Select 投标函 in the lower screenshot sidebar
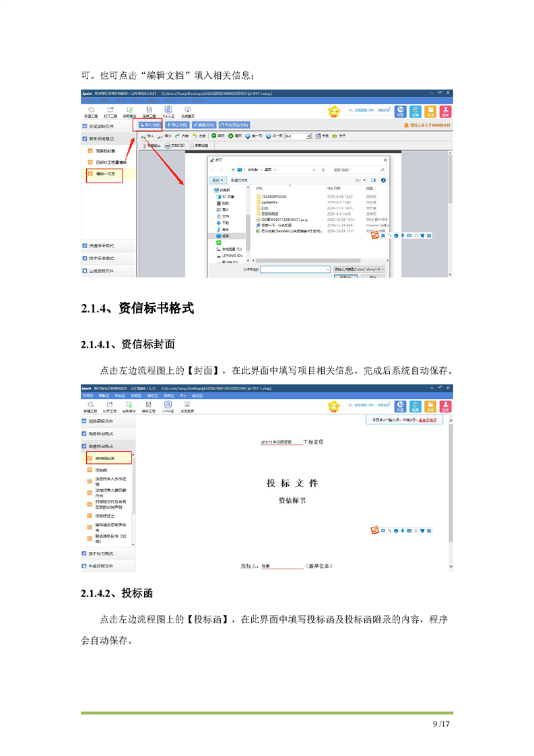The width and height of the screenshot is (534, 756). 101,470
